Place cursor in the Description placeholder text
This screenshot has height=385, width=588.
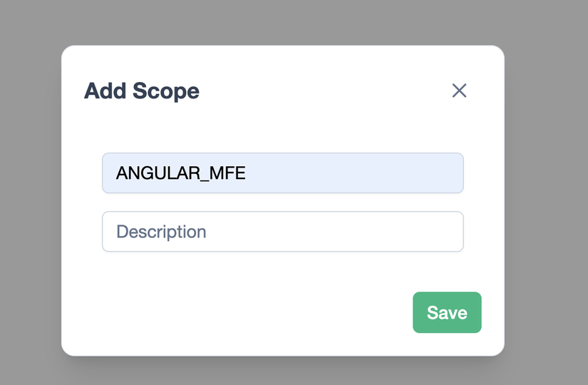pos(161,232)
